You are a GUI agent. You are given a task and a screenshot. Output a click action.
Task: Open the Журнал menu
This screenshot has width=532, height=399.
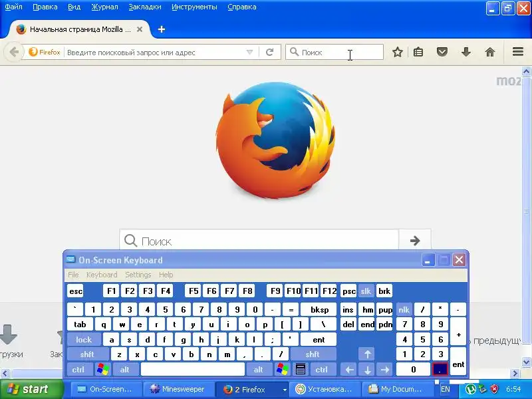tap(105, 7)
